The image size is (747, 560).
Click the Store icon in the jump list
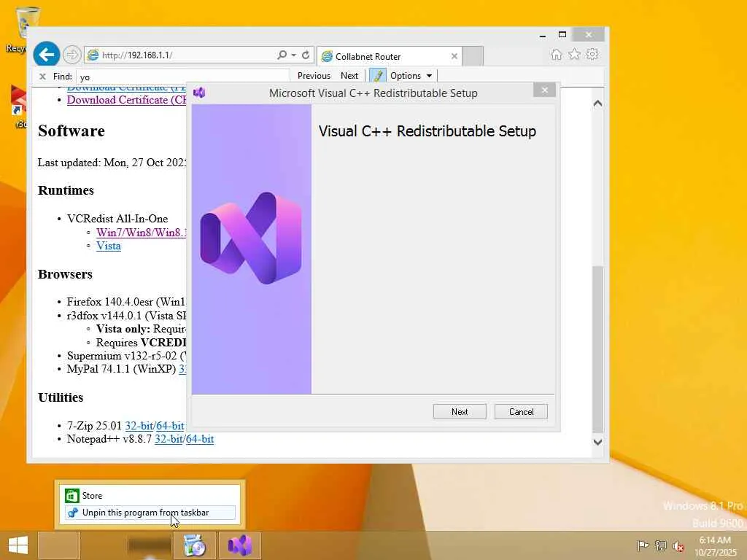coord(72,496)
